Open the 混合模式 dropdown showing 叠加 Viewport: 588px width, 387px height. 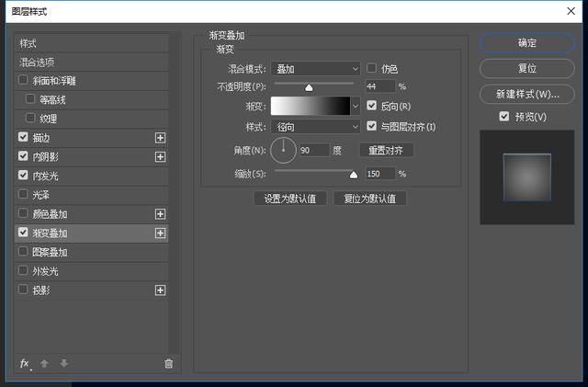pyautogui.click(x=316, y=69)
